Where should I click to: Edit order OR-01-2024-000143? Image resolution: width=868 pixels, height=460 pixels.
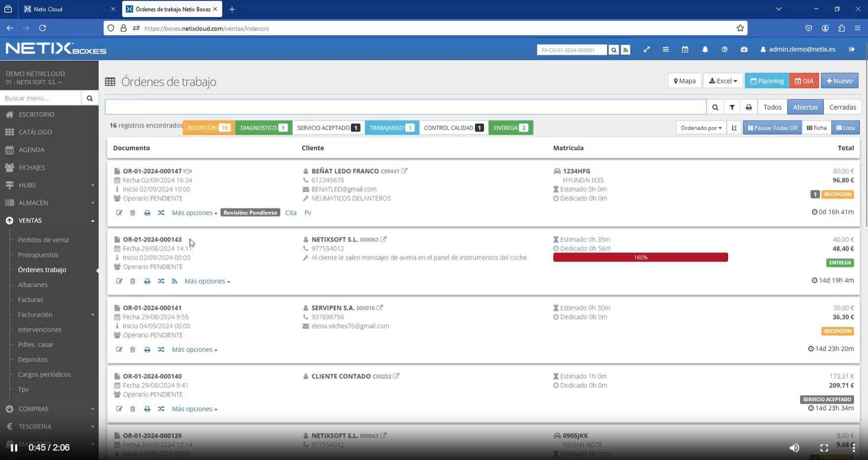pyautogui.click(x=119, y=281)
